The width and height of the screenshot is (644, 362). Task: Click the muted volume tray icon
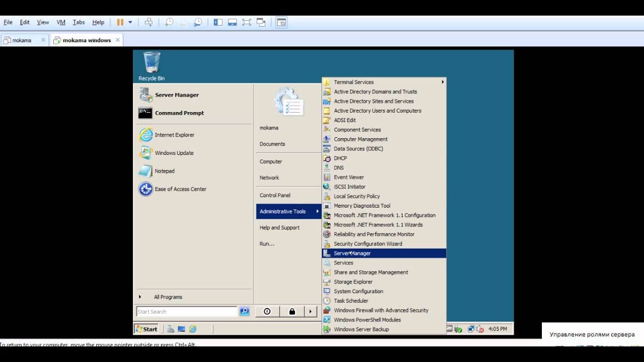[x=480, y=329]
